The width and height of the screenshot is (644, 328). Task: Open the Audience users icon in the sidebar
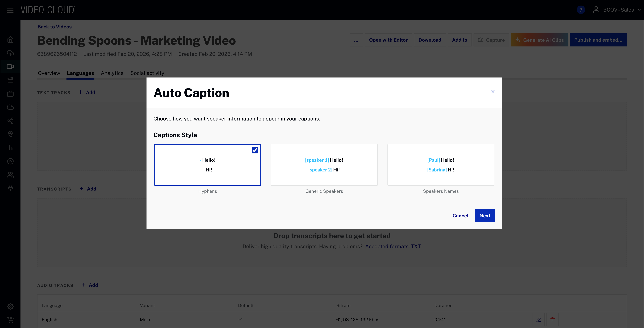pos(10,174)
